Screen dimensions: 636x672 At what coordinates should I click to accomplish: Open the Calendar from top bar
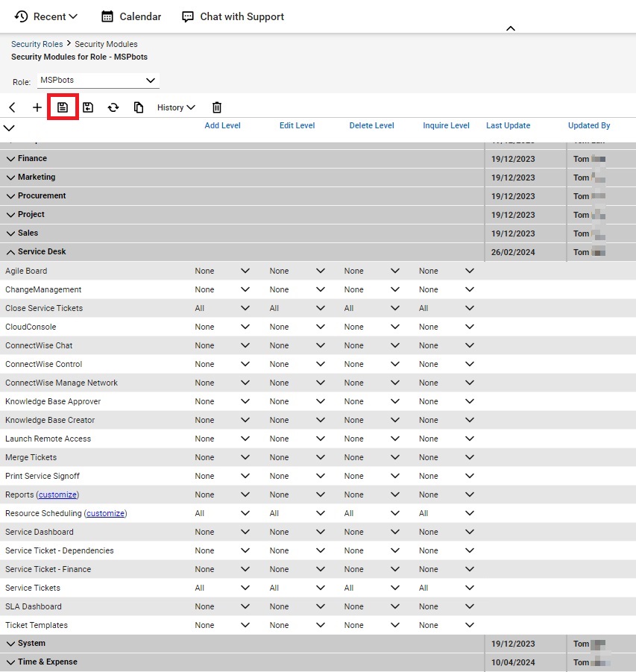coord(131,16)
